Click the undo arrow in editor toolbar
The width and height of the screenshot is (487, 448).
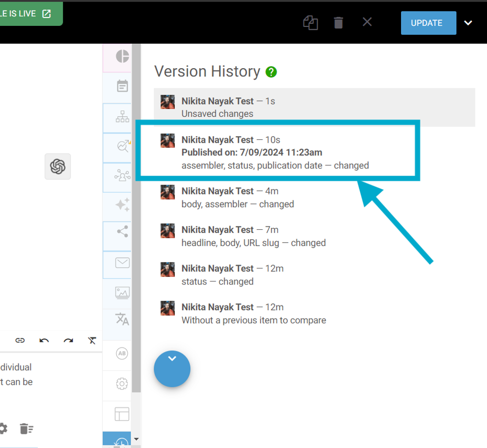(44, 341)
